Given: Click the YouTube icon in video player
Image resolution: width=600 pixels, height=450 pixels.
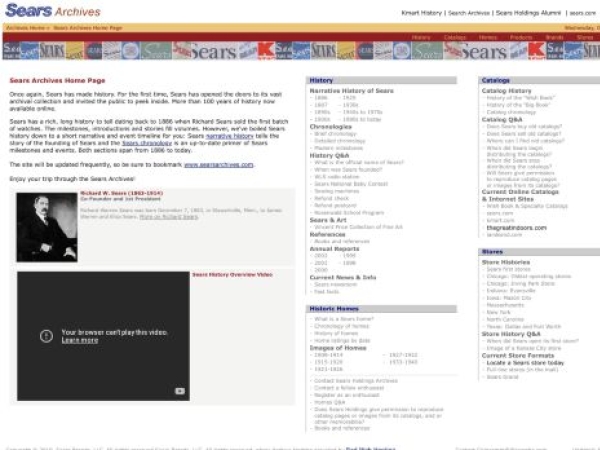Looking at the screenshot, I should tap(180, 391).
